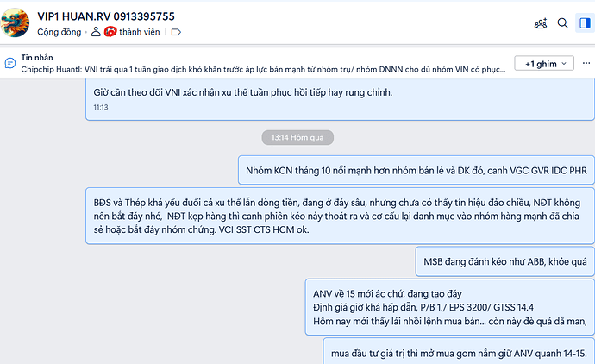Open the group avatar dragon picture
595x364 pixels.
(15, 22)
